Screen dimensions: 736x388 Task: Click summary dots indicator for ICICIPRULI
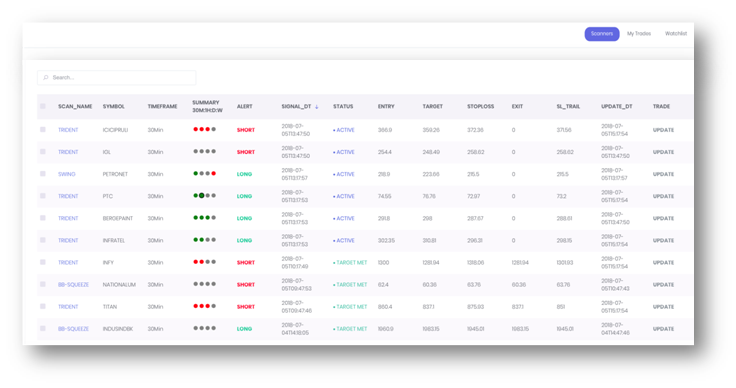pos(205,129)
